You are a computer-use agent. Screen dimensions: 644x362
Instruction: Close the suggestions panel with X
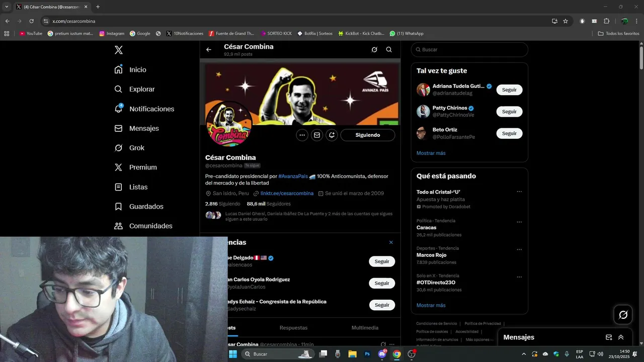391,242
